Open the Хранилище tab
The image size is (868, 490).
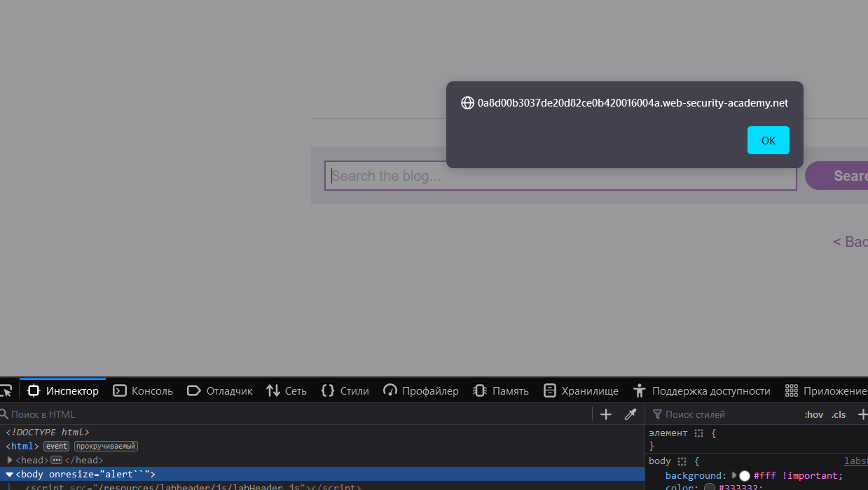581,390
